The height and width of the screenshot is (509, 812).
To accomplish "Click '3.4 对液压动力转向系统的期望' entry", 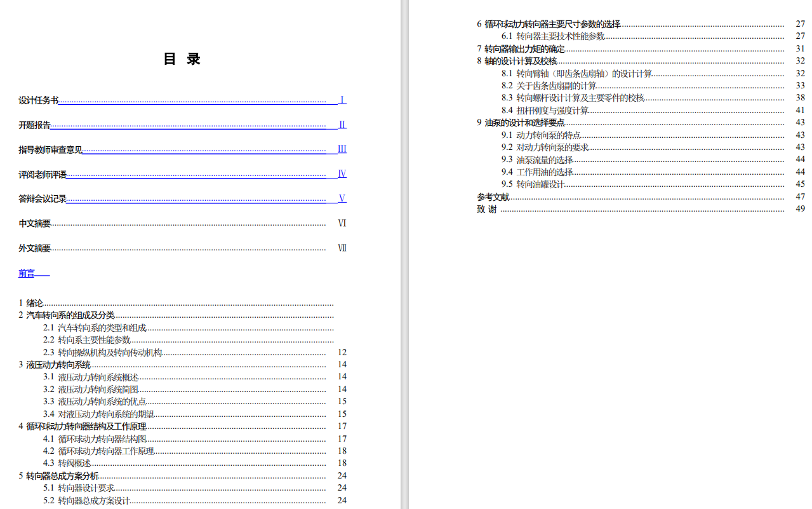I will pos(195,414).
